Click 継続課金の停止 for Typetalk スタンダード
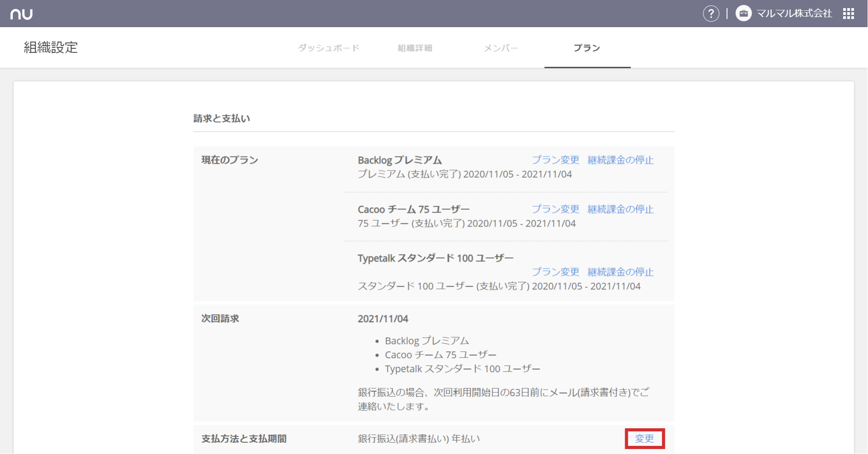The width and height of the screenshot is (868, 454). click(x=621, y=272)
